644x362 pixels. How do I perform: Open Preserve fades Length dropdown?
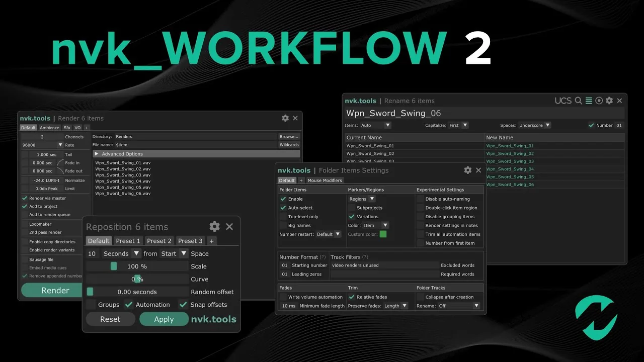point(395,306)
